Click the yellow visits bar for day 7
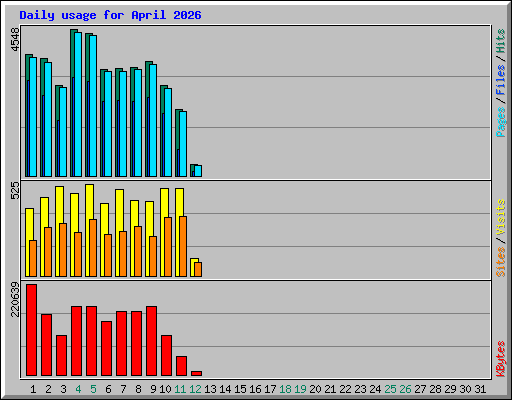512x400 pixels. (118, 233)
